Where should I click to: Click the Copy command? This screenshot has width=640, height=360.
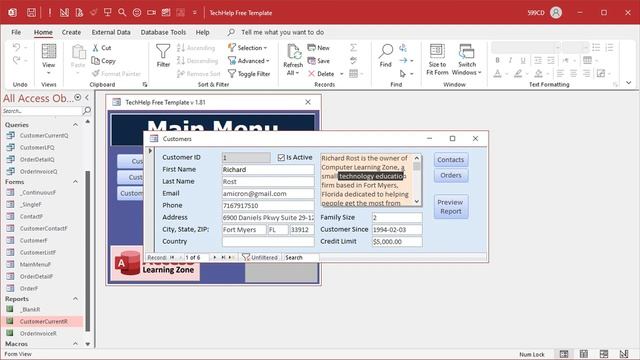(104, 61)
